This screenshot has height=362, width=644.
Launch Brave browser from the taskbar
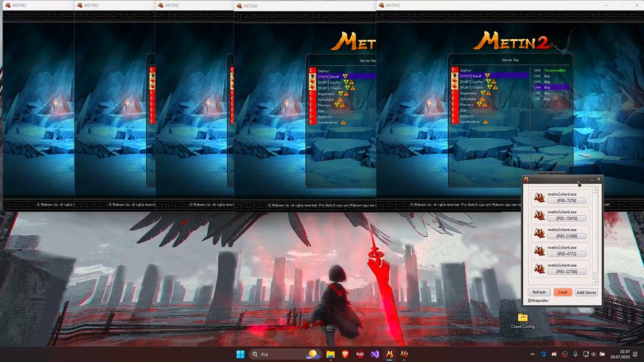point(345,354)
